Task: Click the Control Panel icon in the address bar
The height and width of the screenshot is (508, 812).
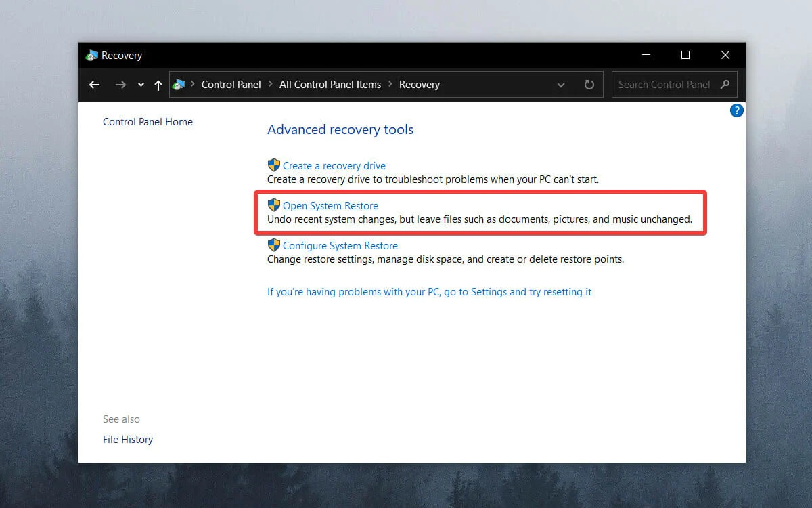Action: pos(179,85)
